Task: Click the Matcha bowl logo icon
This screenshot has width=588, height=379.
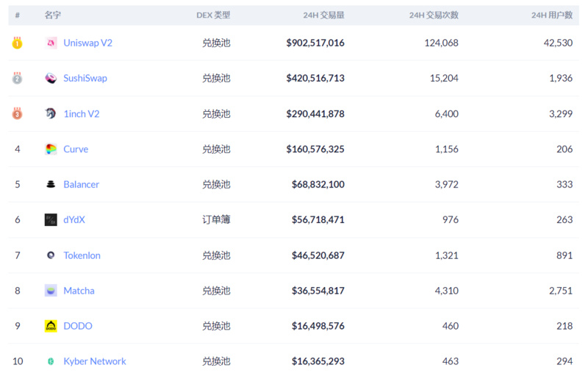Action: click(51, 291)
